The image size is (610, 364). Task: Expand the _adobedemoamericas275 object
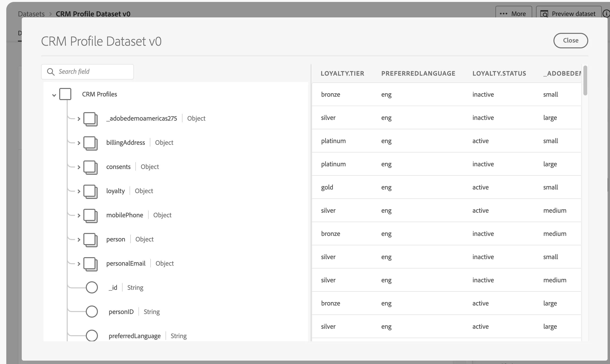(x=79, y=119)
